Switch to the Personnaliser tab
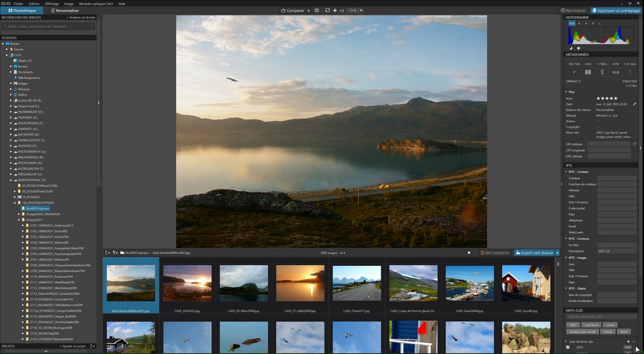The image size is (644, 354). coord(64,10)
